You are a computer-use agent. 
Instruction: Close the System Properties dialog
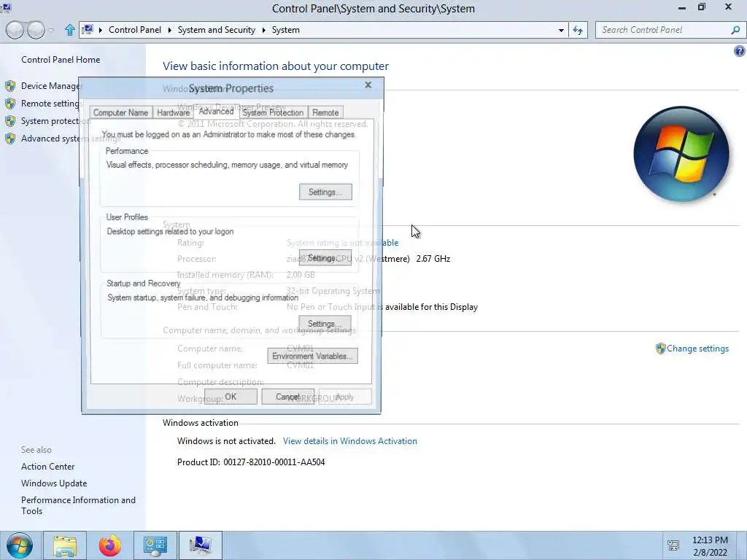pos(368,85)
